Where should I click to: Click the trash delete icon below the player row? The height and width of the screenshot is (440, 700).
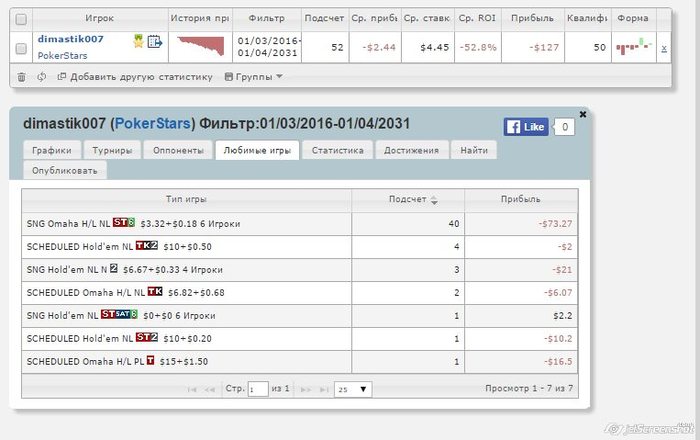point(21,77)
